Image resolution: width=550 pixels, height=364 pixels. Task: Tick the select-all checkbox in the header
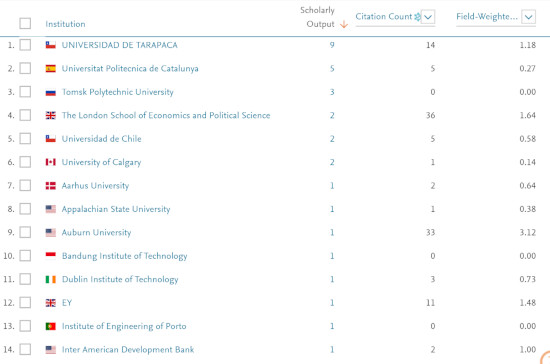[x=25, y=23]
